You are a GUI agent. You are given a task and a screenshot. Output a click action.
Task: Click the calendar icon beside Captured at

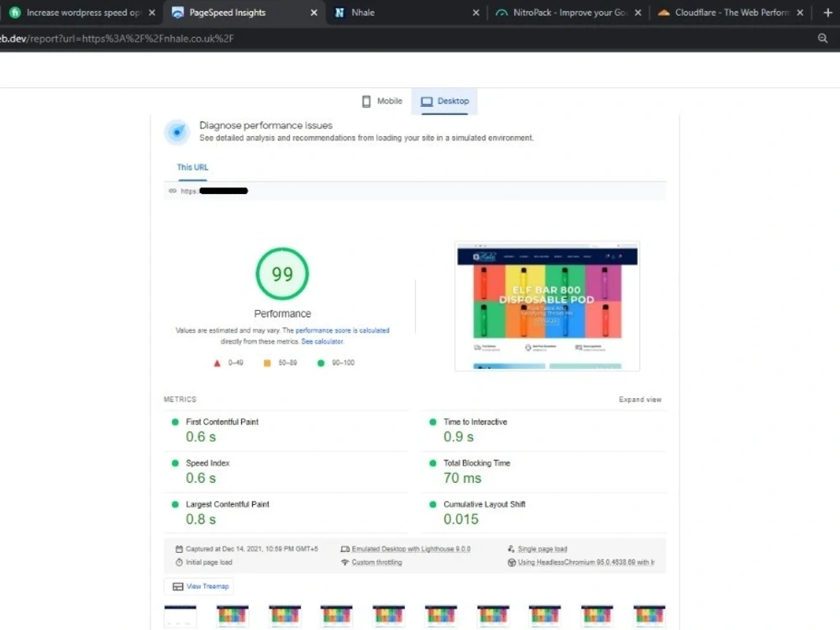pos(179,549)
